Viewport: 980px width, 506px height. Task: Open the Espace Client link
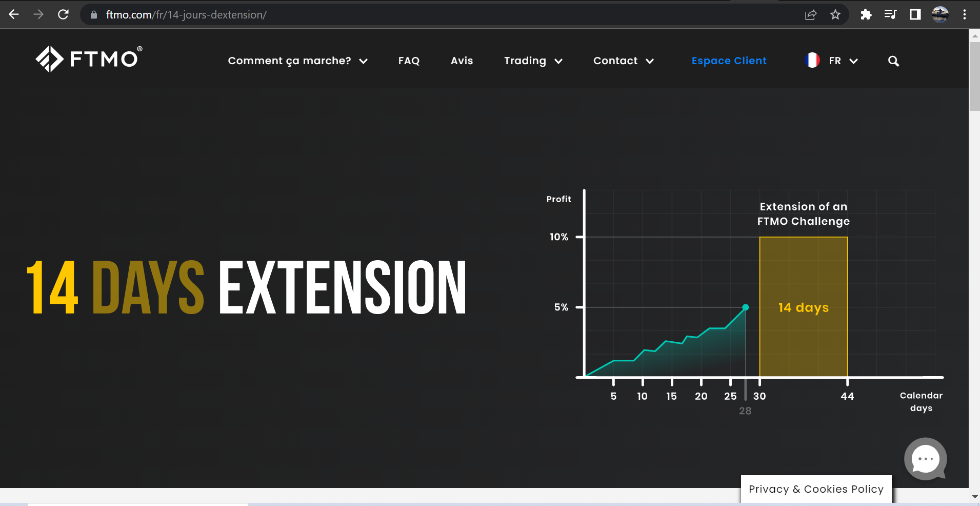click(729, 61)
